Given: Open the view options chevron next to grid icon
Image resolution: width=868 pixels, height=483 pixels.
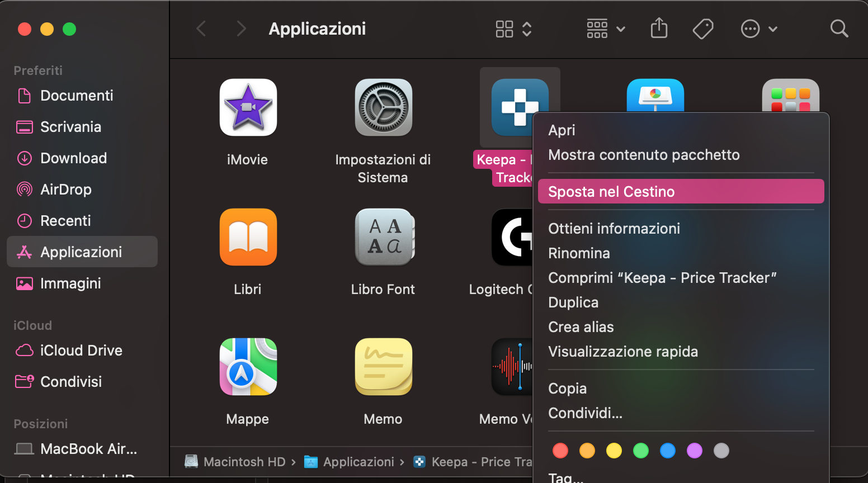Looking at the screenshot, I should 526,29.
